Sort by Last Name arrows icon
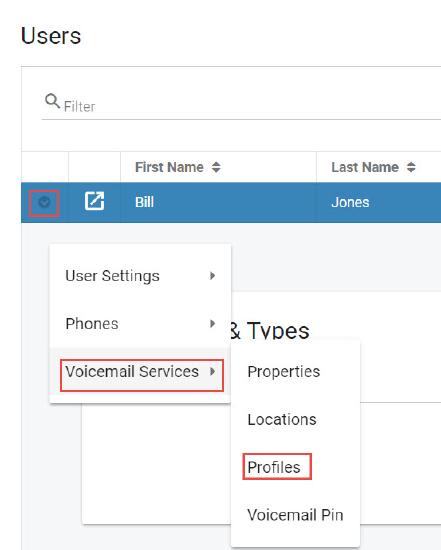The height and width of the screenshot is (550, 441). click(411, 167)
